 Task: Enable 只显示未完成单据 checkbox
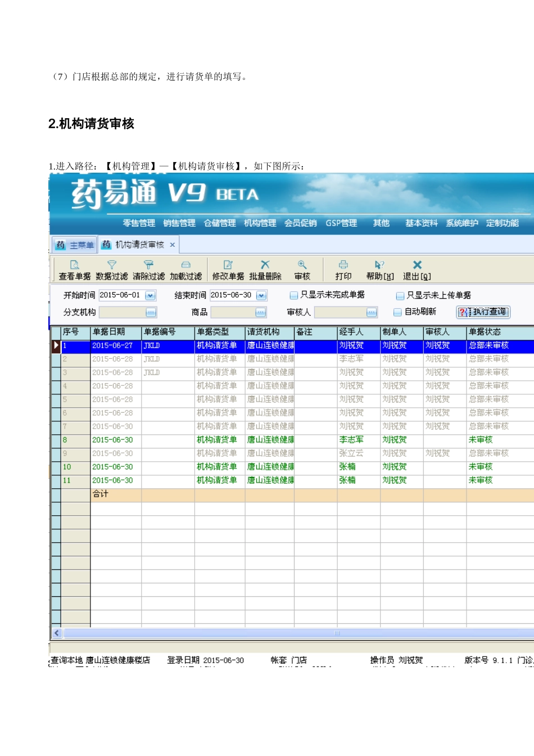tap(293, 295)
